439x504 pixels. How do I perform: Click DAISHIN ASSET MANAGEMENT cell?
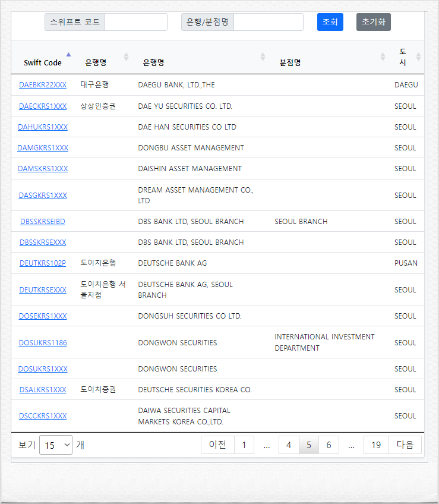tap(190, 168)
